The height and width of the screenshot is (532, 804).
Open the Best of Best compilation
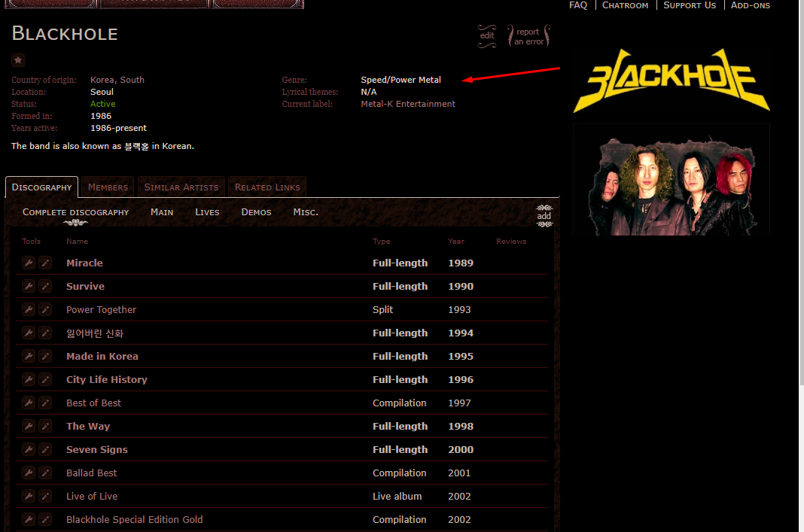click(93, 403)
